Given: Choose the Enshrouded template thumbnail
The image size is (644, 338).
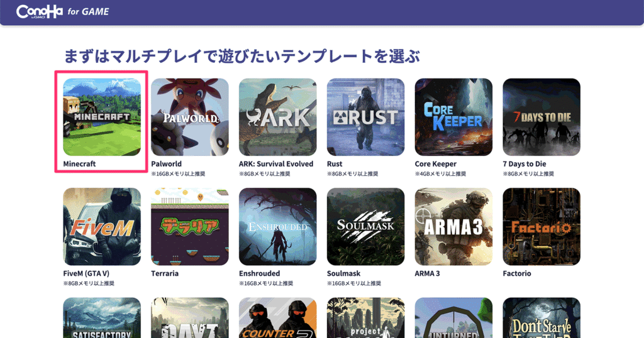Looking at the screenshot, I should click(277, 226).
